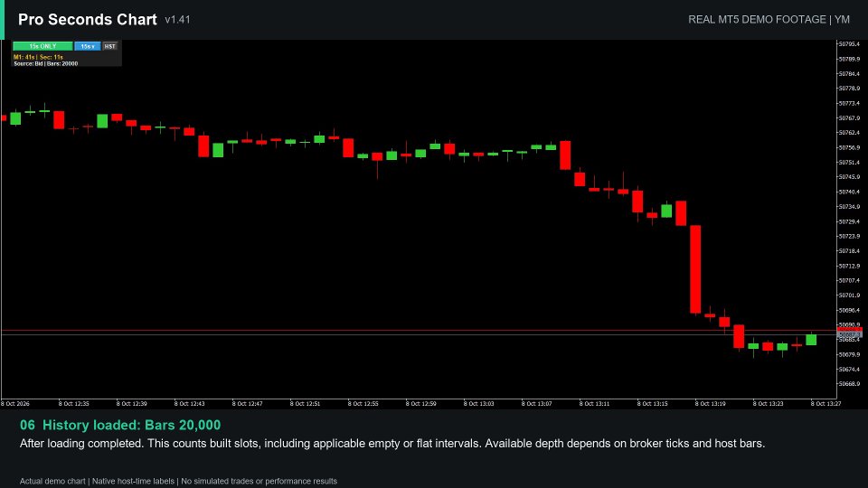
Task: Click the 'Source: Bid | Bars: 20000' info line
Action: coord(45,63)
